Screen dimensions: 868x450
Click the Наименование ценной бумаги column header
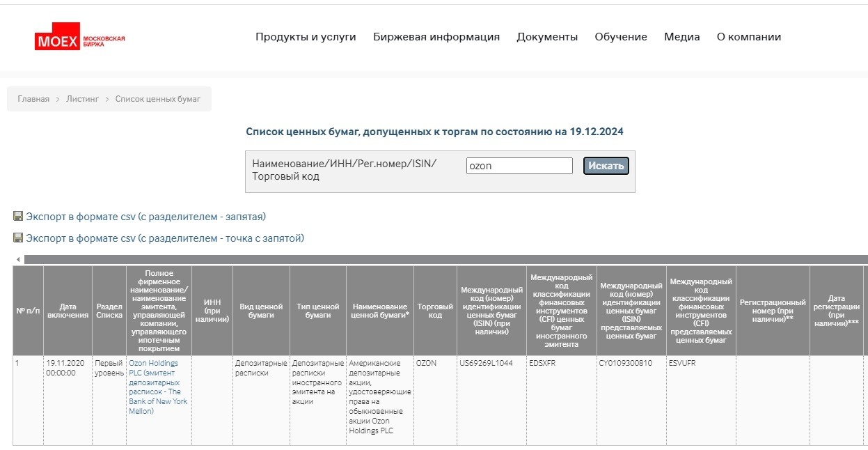[x=380, y=311]
